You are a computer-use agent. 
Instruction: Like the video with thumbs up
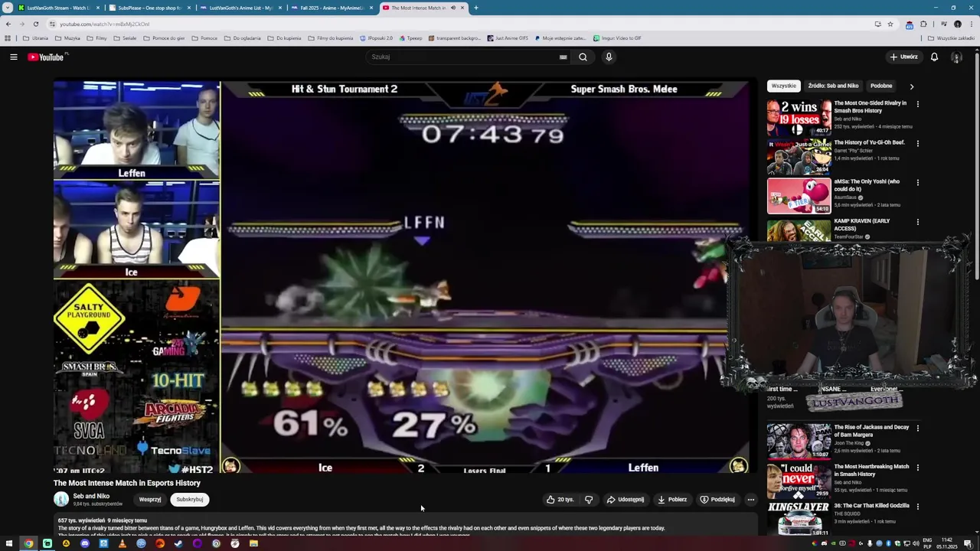(x=560, y=500)
